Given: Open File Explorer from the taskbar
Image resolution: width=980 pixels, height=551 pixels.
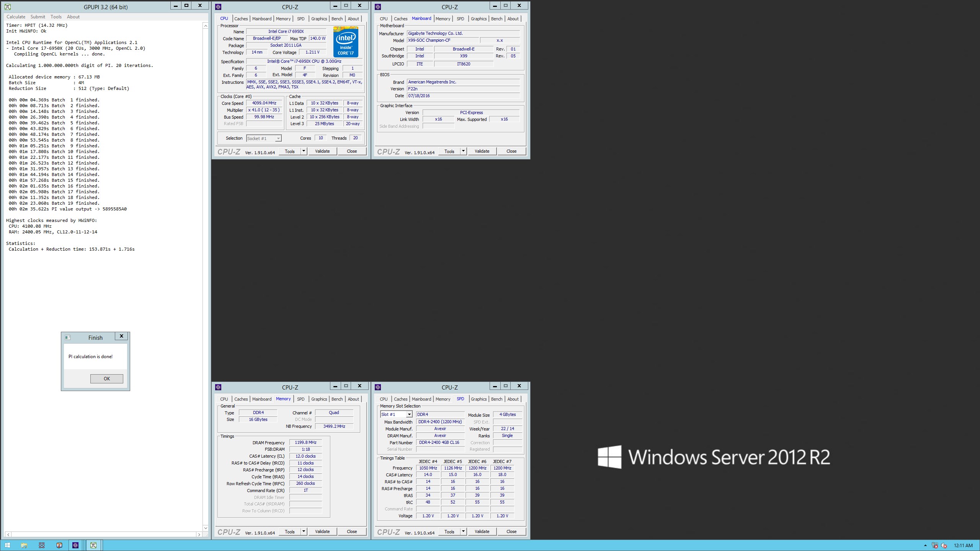Looking at the screenshot, I should (x=24, y=545).
